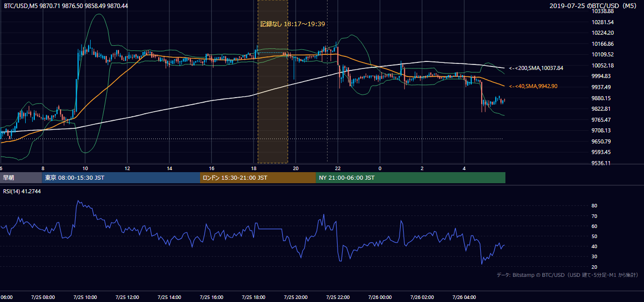
Task: Click the price axis value 10052.18
Action: [x=603, y=65]
